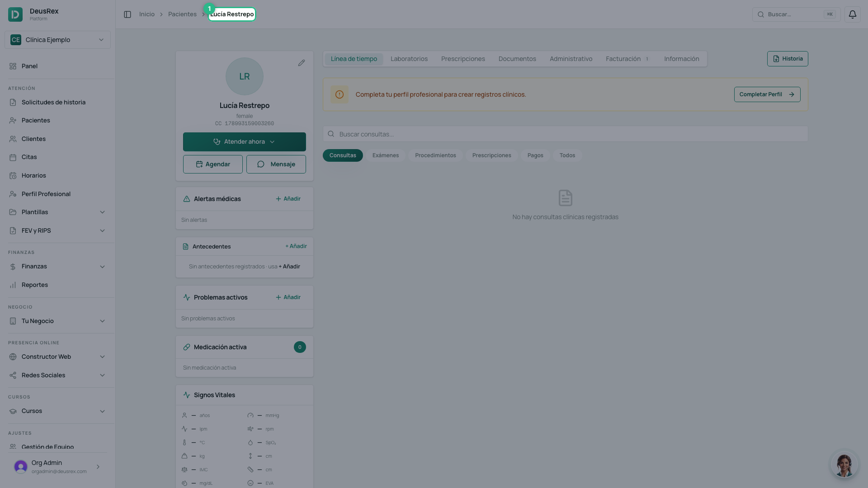This screenshot has height=488, width=868.
Task: Open the Facturación tab
Action: [x=627, y=59]
